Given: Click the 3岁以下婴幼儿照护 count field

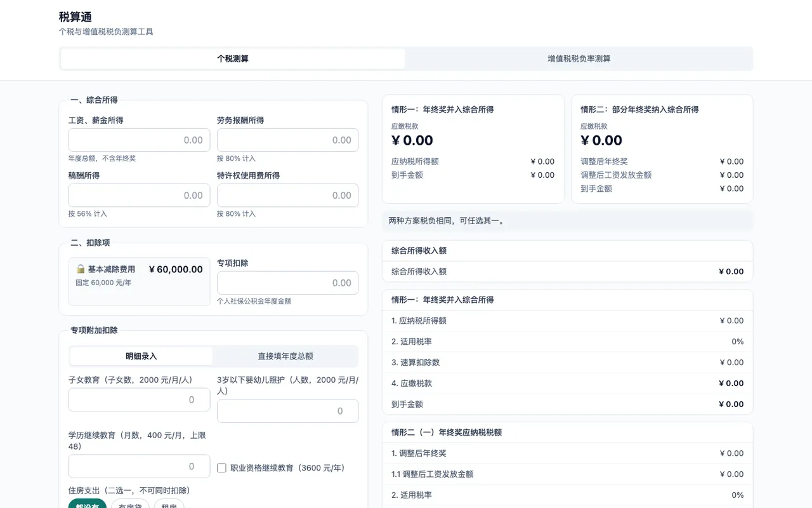Looking at the screenshot, I should tap(287, 411).
